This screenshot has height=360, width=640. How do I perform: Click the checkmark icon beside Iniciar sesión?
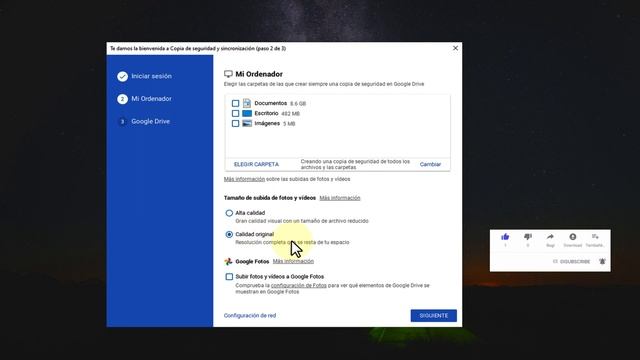click(x=122, y=76)
